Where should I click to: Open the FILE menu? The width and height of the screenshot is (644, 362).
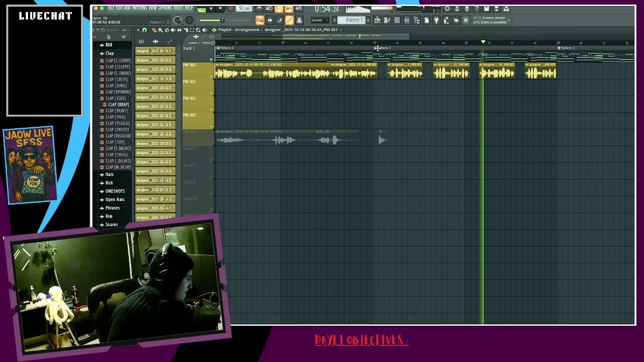(111, 9)
